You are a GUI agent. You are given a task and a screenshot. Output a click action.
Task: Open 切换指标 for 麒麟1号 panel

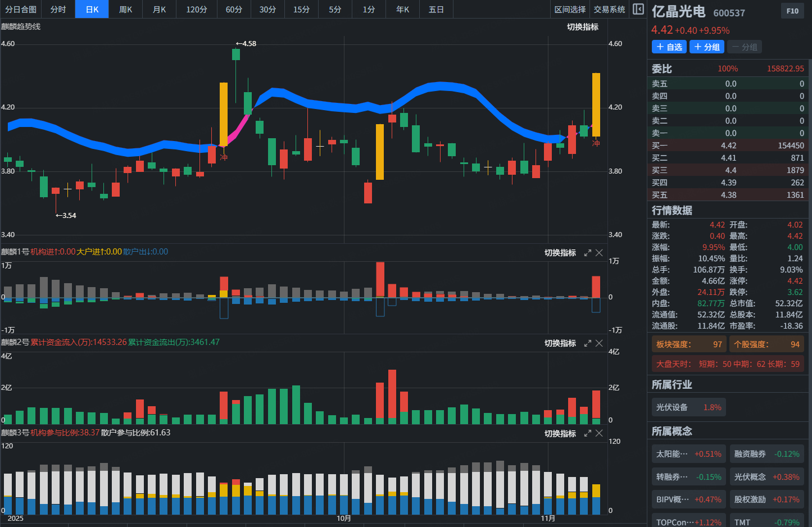coord(560,253)
